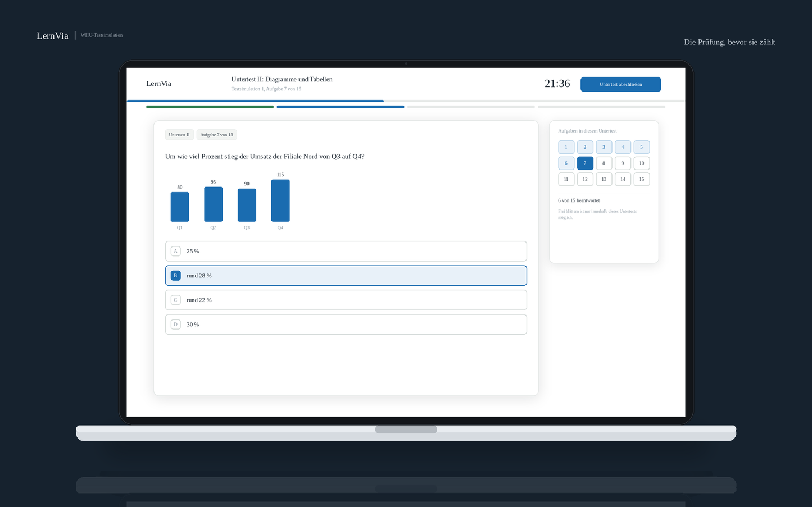The width and height of the screenshot is (812, 507).
Task: Click the green completed section progress segment
Action: [x=210, y=107]
